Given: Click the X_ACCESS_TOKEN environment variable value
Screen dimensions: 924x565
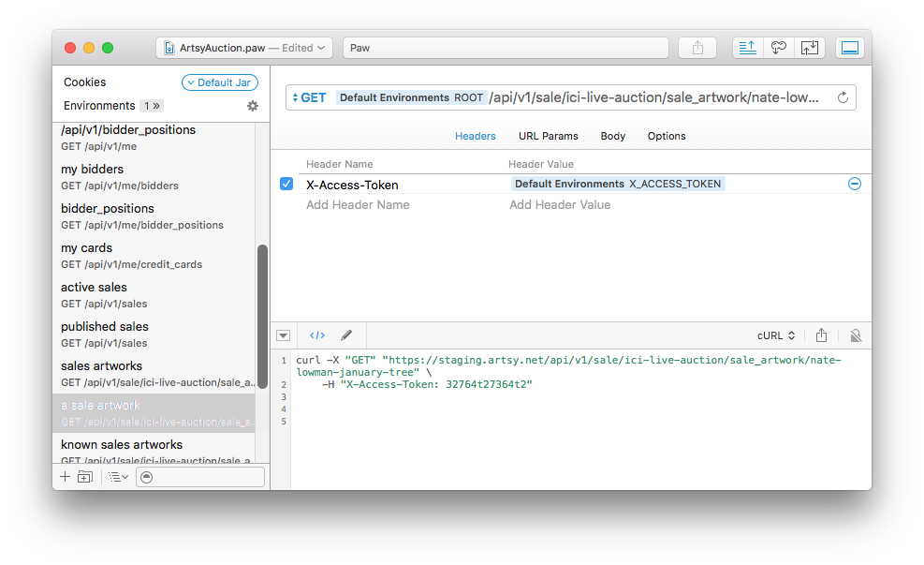Looking at the screenshot, I should (618, 184).
